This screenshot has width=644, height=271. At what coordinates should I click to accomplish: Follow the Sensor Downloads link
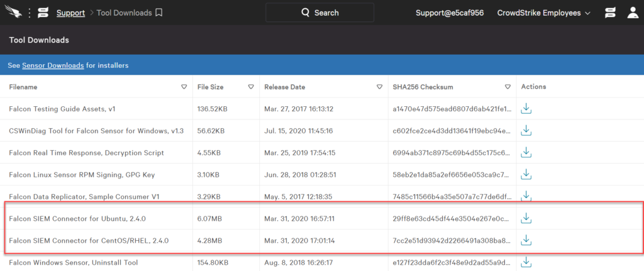[53, 65]
